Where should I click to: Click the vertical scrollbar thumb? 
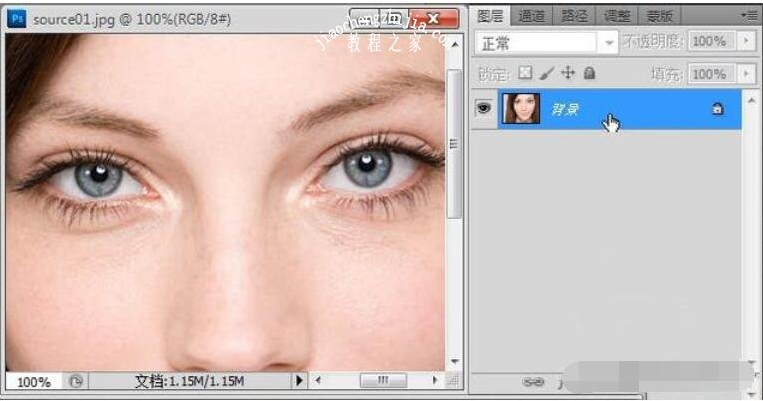[454, 144]
